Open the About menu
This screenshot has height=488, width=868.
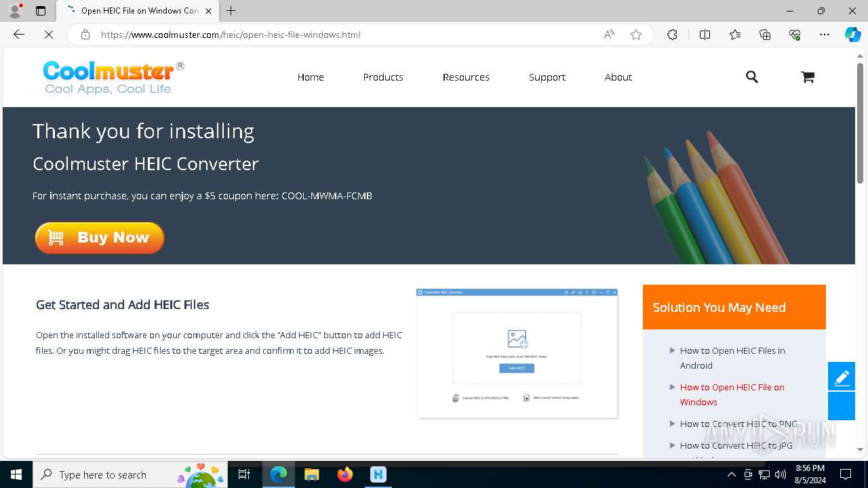click(618, 77)
